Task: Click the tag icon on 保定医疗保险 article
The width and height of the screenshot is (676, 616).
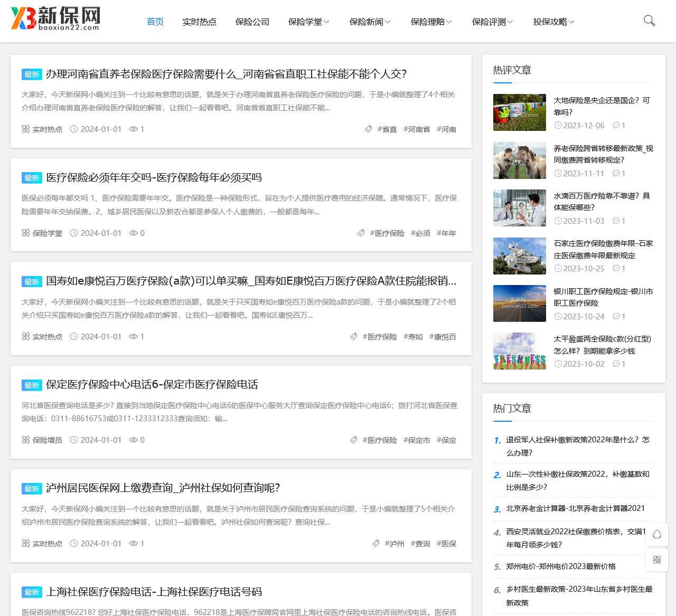Action: [353, 440]
